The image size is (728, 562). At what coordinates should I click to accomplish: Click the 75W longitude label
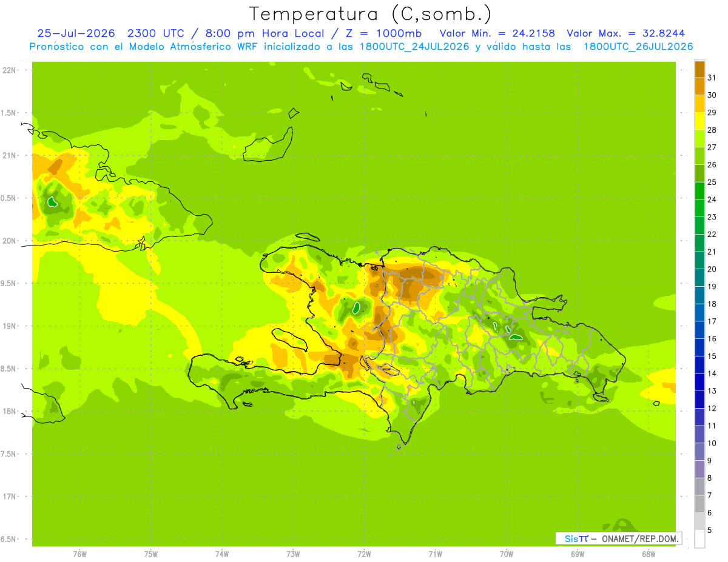[150, 554]
